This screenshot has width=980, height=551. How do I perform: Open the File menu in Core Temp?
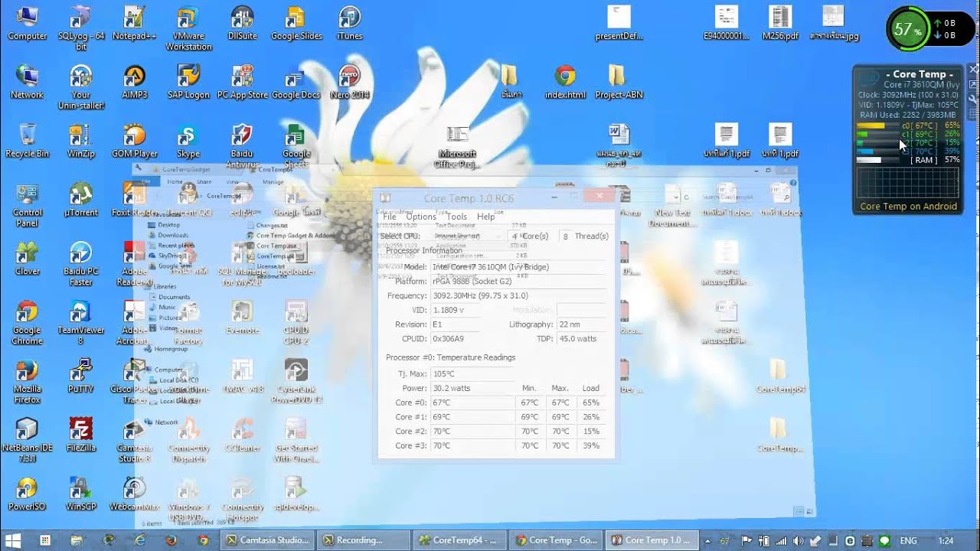pos(390,217)
